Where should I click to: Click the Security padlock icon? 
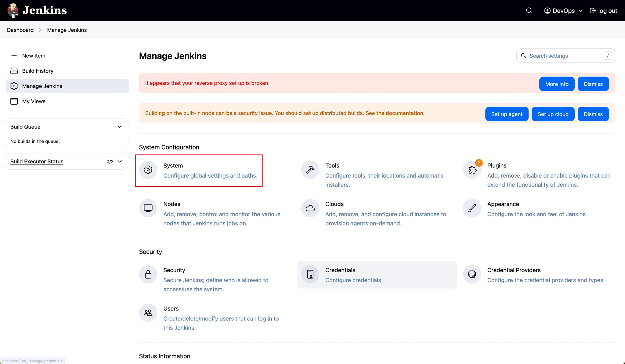coord(148,274)
